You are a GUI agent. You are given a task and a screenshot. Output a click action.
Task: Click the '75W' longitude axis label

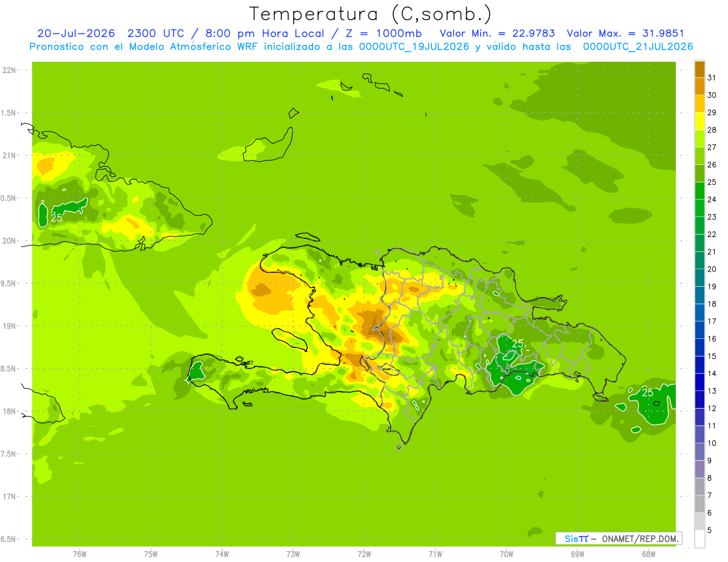click(x=151, y=554)
